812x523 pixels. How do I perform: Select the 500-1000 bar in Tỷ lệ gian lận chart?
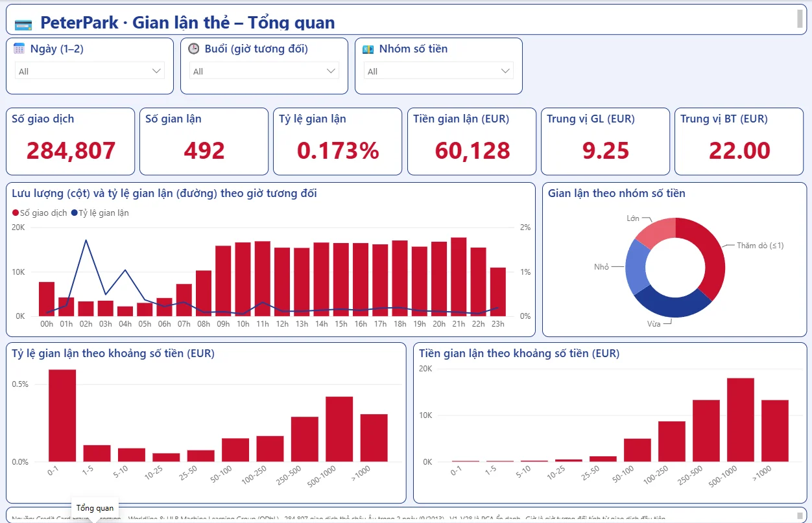pyautogui.click(x=339, y=429)
